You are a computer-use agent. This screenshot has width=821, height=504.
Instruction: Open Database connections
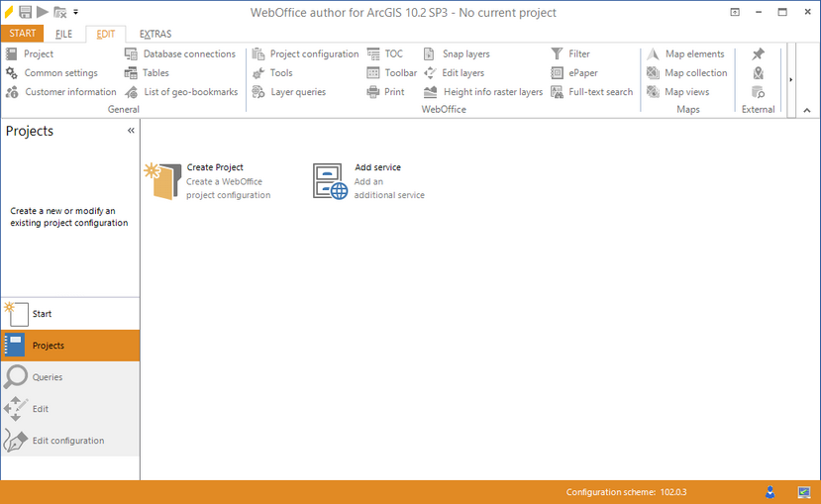180,53
